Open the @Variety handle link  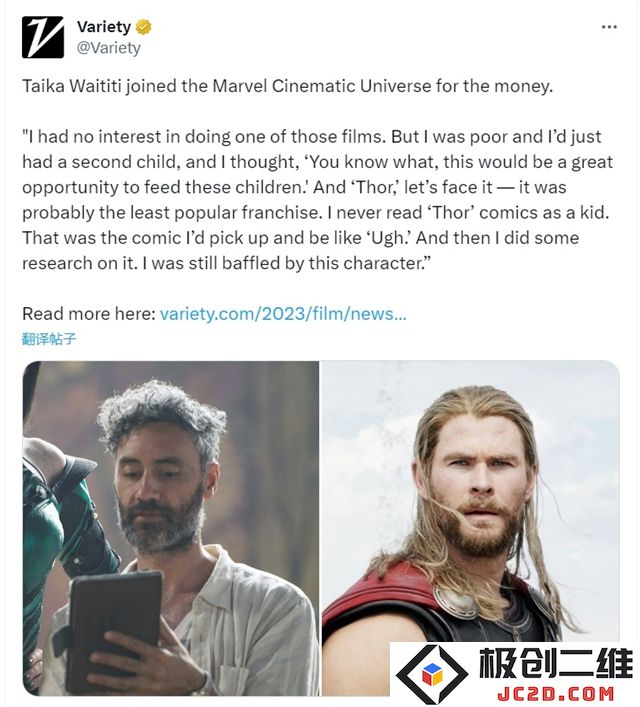coord(109,48)
